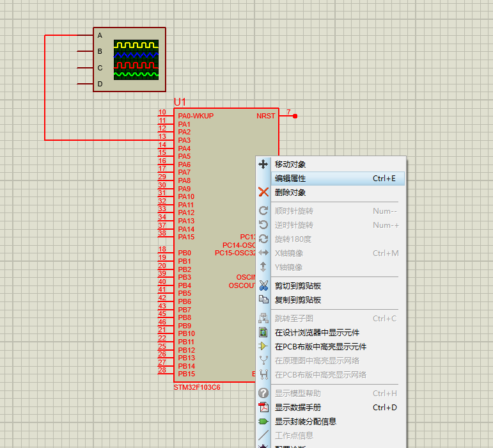493x448 pixels.
Task: Click the PDF datasheet icon
Action: (263, 408)
